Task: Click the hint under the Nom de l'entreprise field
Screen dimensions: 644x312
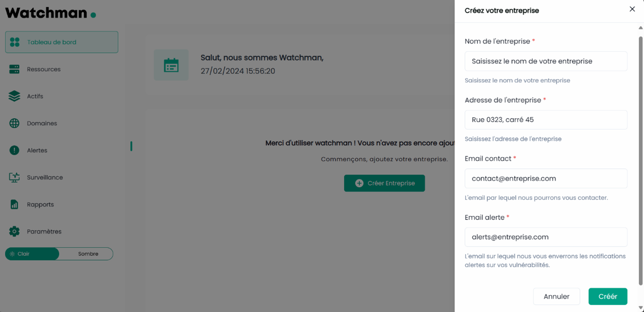Action: pos(517,80)
